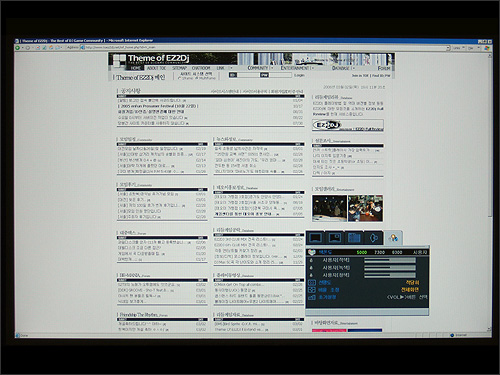Adjust the user red color slider
Image resolution: width=500 pixels, height=375 pixels.
pyautogui.click(x=390, y=260)
